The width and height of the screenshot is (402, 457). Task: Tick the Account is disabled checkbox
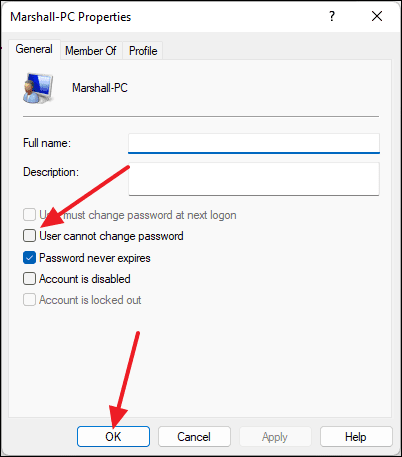point(29,279)
